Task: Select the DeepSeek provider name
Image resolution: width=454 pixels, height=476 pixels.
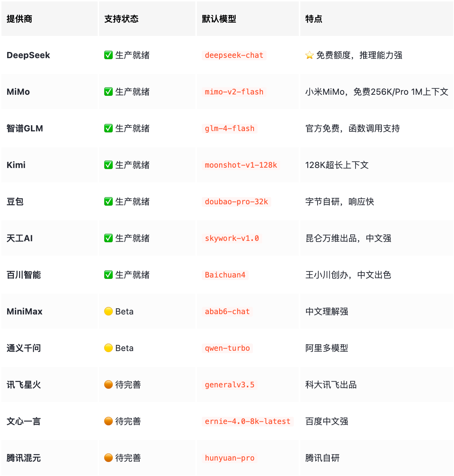Action: [x=28, y=55]
